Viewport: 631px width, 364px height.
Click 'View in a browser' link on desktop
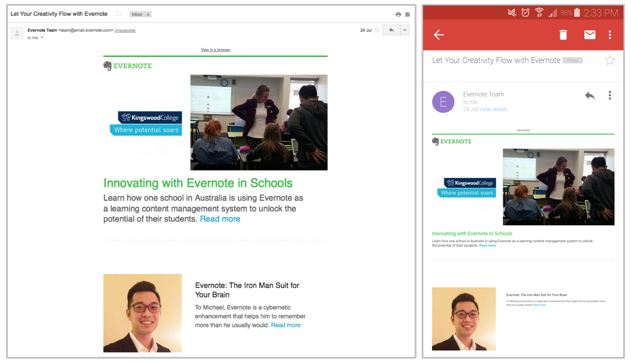(215, 50)
